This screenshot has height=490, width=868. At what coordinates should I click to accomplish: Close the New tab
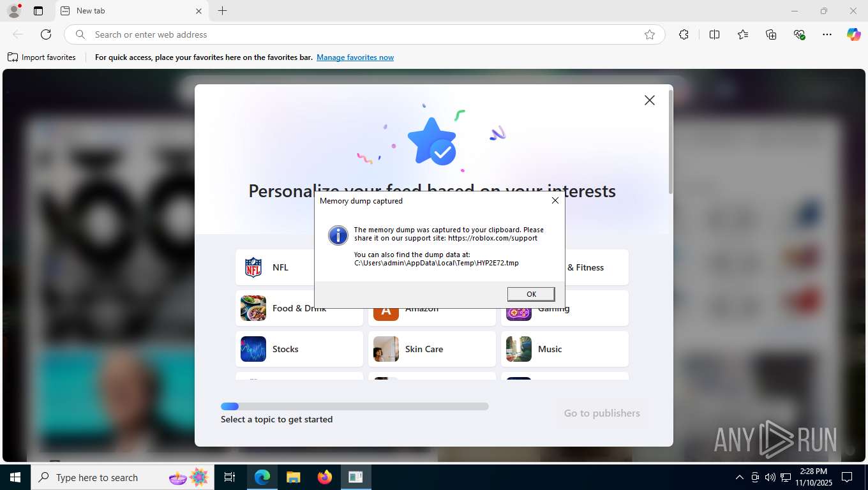pyautogui.click(x=198, y=11)
